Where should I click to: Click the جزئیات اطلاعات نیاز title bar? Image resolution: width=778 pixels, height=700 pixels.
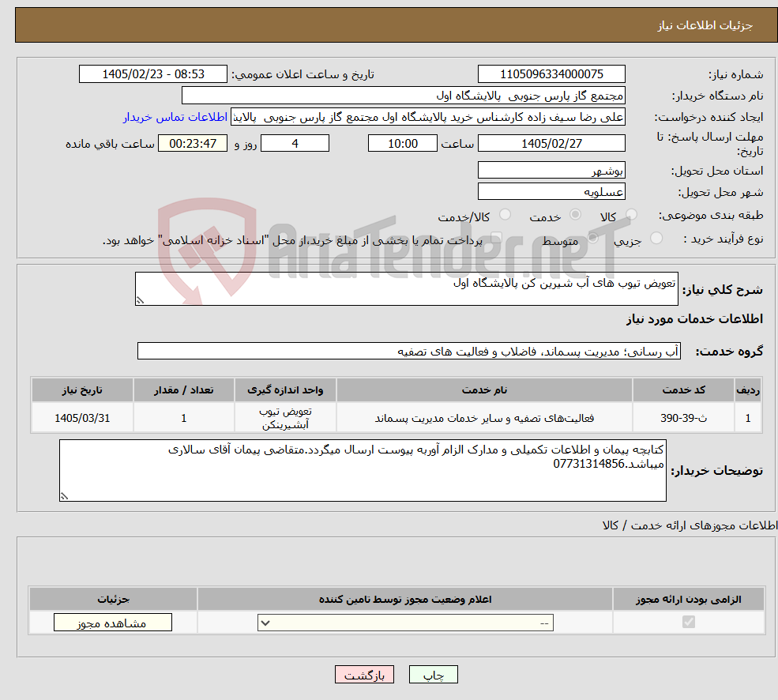(x=397, y=24)
